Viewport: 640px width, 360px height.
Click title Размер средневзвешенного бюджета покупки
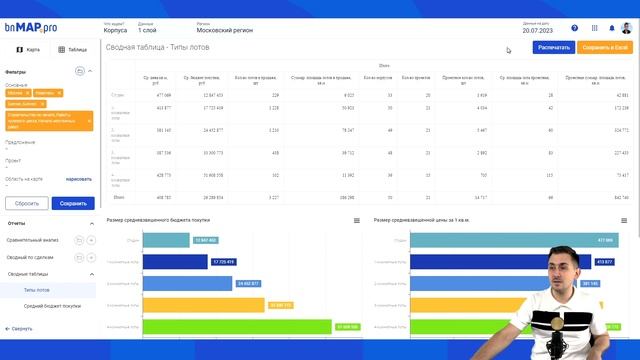pyautogui.click(x=158, y=220)
